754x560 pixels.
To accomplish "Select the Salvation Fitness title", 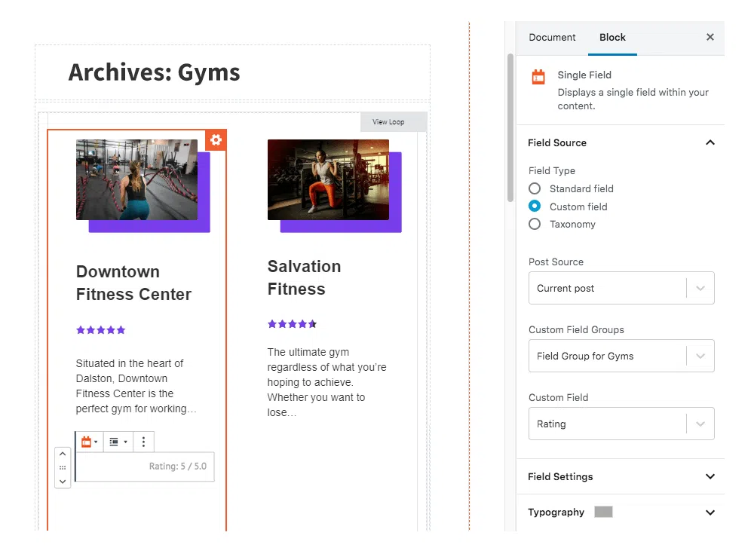I will tap(304, 277).
